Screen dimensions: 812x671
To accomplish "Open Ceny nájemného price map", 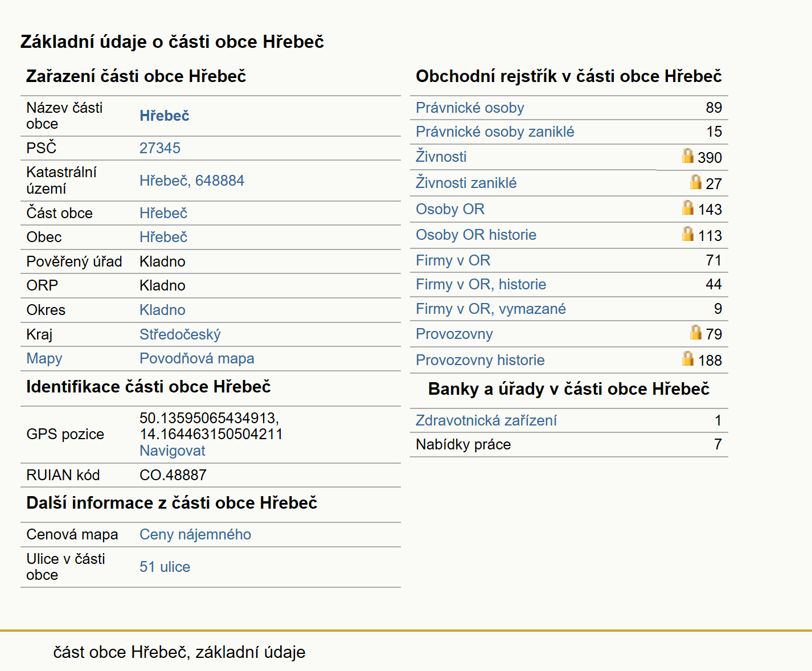I will (195, 534).
